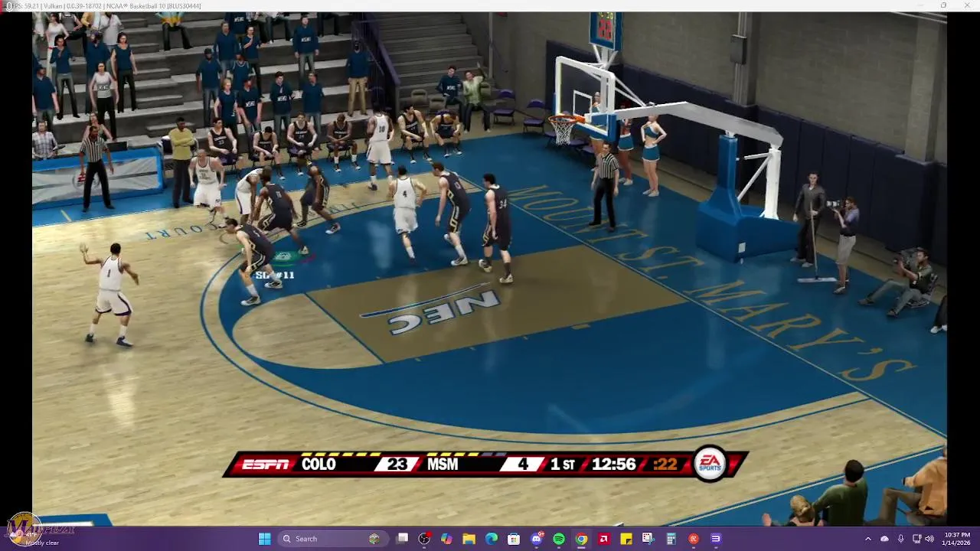980x551 pixels.
Task: Open Task View on the taskbar
Action: [402, 539]
